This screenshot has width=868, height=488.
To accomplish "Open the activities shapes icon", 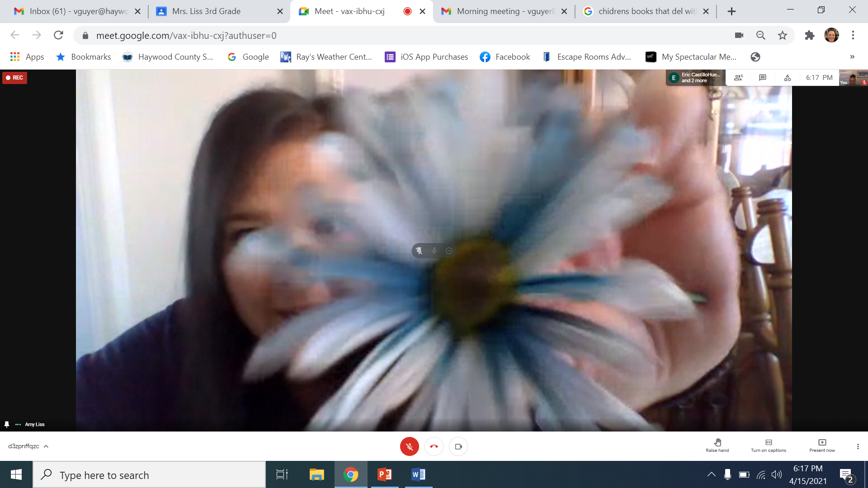I will [788, 78].
